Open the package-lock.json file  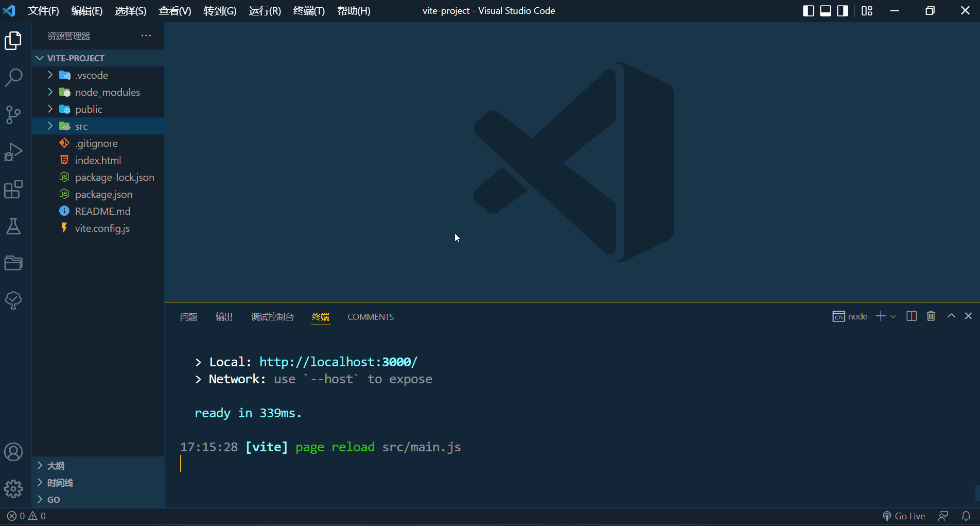98,177
